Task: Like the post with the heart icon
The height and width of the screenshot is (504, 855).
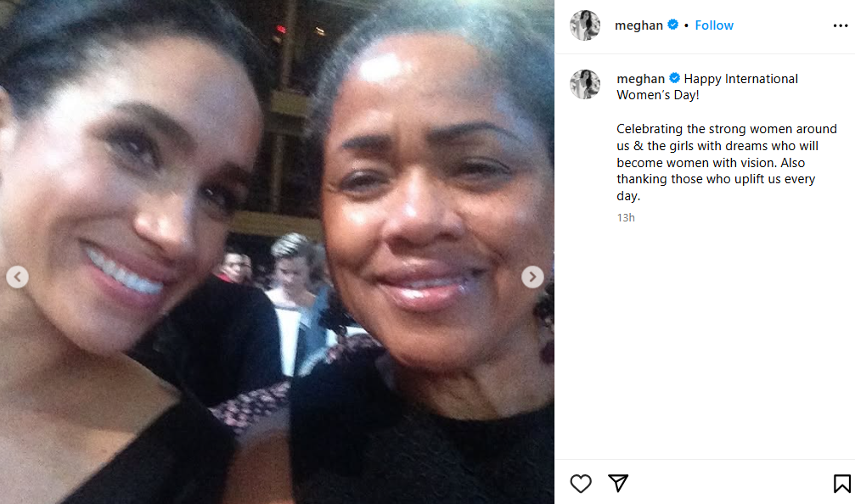Action: (x=581, y=484)
